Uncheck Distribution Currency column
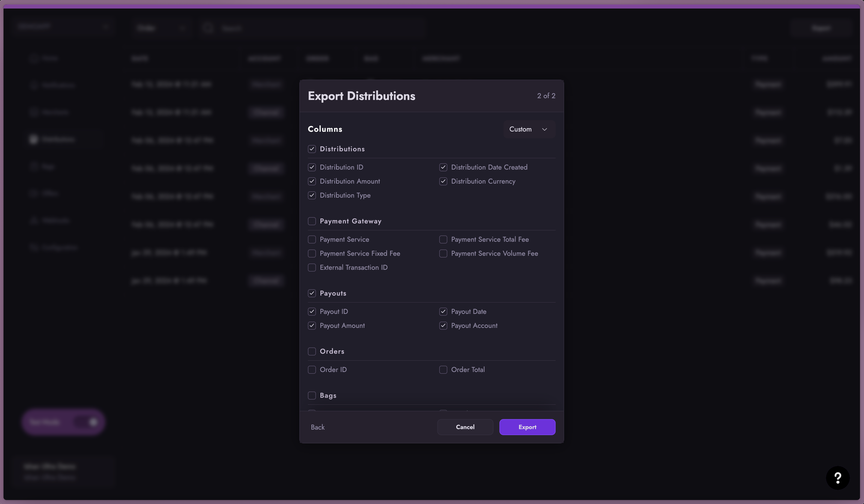This screenshot has height=504, width=864. [443, 181]
